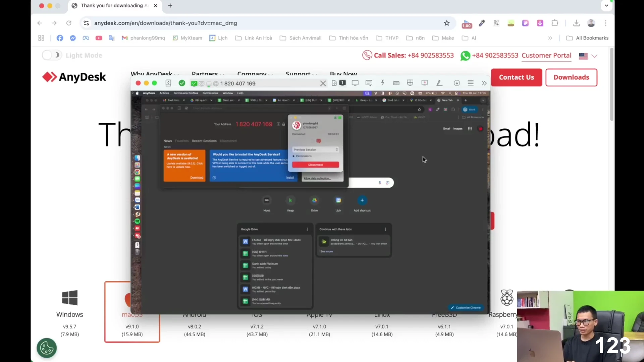Open the AnyDesk actions lightning bolt menu
Screen dimensions: 644x362
tap(383, 83)
